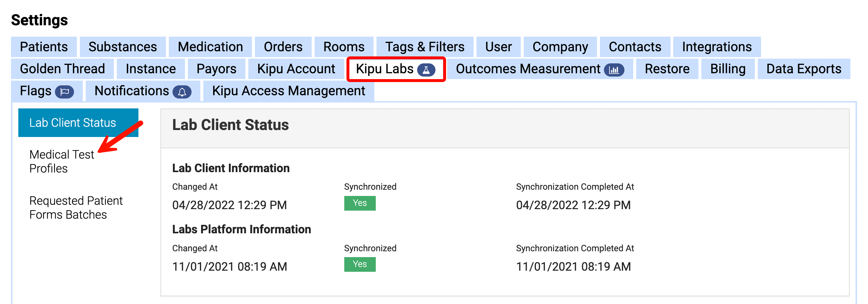868x304 pixels.
Task: Switch to the User tab
Action: click(x=498, y=47)
